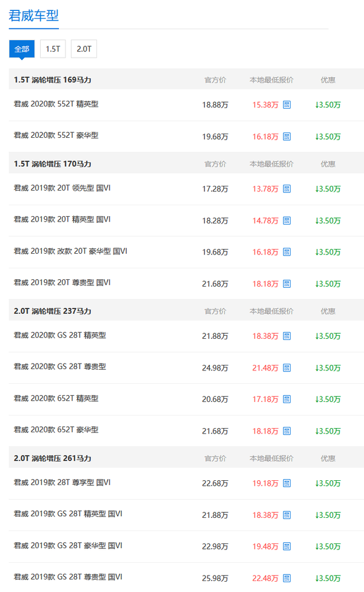Click calculator icon next to 19.18万

point(287,483)
